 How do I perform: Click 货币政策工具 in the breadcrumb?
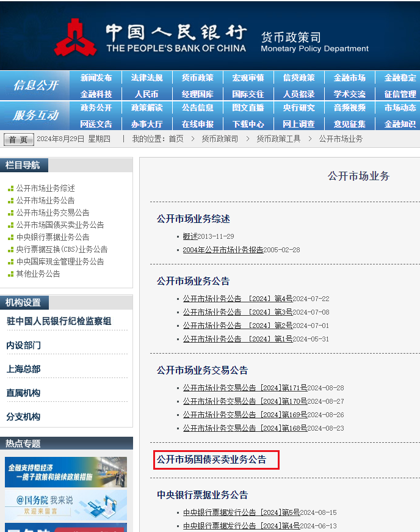278,139
